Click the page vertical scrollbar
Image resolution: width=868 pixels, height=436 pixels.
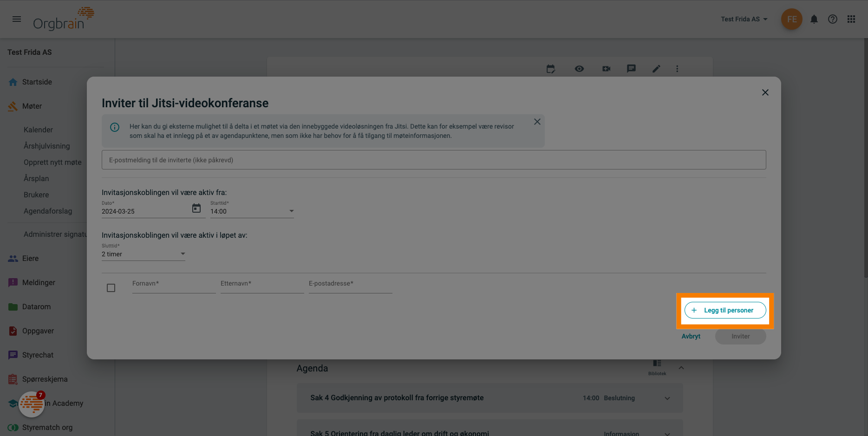coord(866,158)
